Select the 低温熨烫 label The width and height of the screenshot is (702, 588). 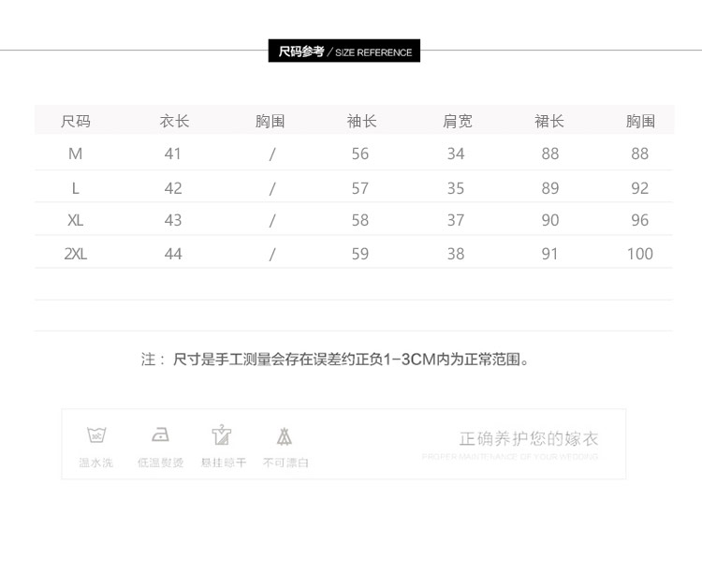tap(160, 463)
